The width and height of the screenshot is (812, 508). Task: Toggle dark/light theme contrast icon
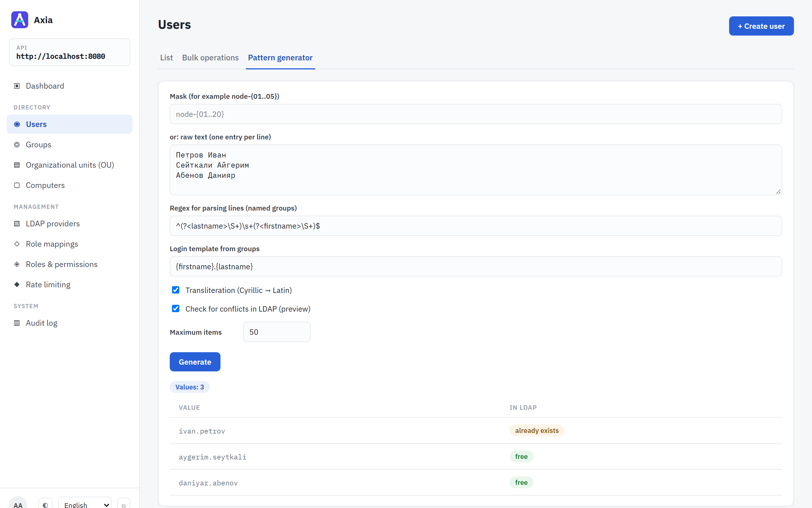(x=45, y=504)
